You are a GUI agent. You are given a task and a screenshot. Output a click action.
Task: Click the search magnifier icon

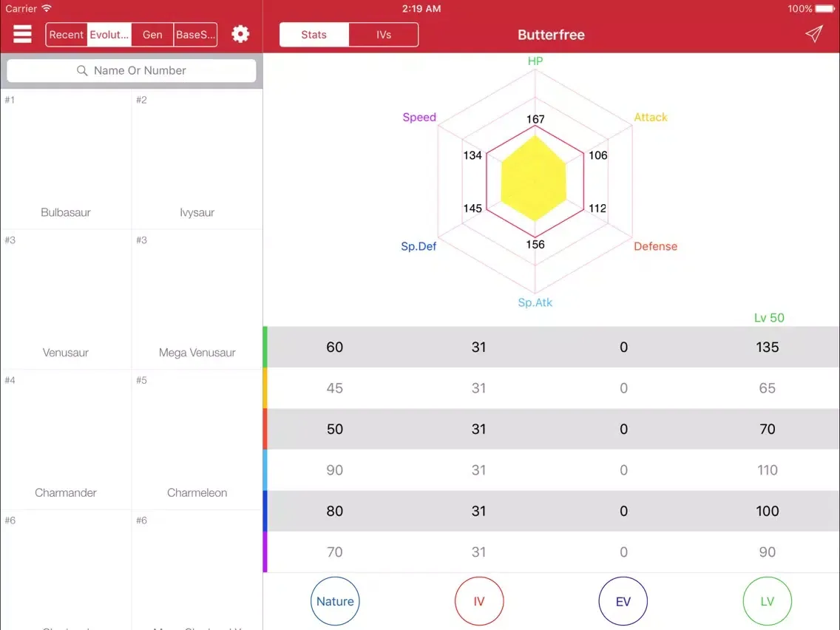82,71
